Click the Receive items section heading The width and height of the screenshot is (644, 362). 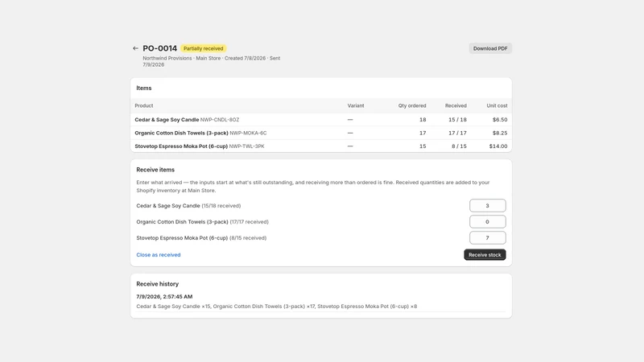(x=155, y=170)
